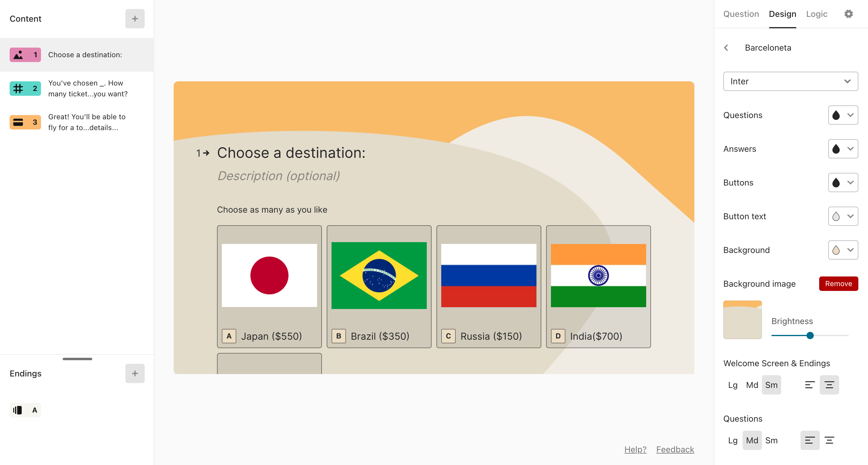868x465 pixels.
Task: Click the back arrow next to Barceloneta
Action: coord(727,48)
